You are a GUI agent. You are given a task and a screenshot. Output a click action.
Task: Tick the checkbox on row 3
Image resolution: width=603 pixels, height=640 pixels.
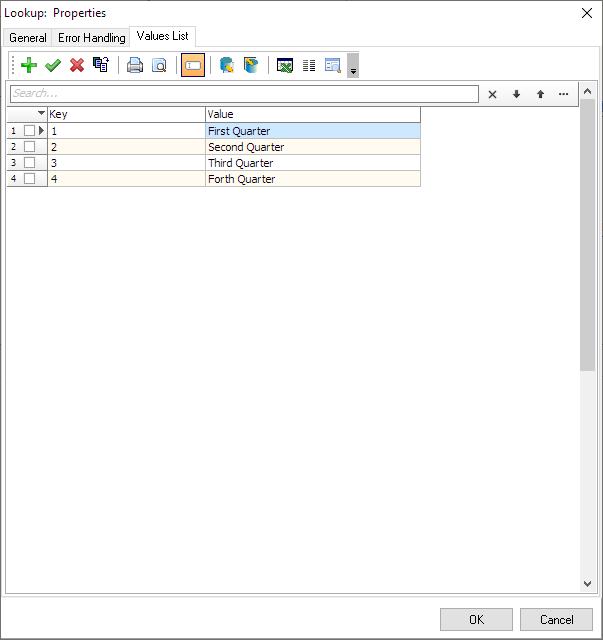coord(29,162)
